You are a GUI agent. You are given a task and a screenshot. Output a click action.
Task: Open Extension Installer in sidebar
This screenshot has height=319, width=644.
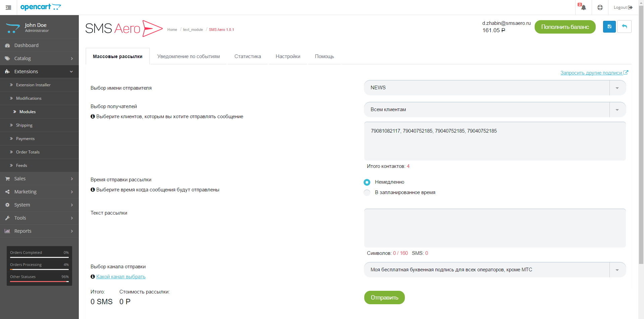[39, 85]
